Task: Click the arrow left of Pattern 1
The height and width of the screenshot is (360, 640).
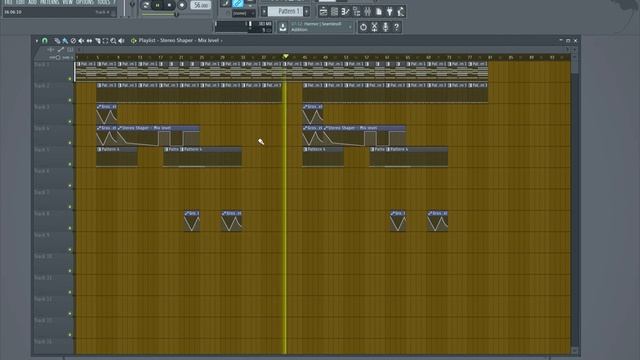Action: (264, 11)
